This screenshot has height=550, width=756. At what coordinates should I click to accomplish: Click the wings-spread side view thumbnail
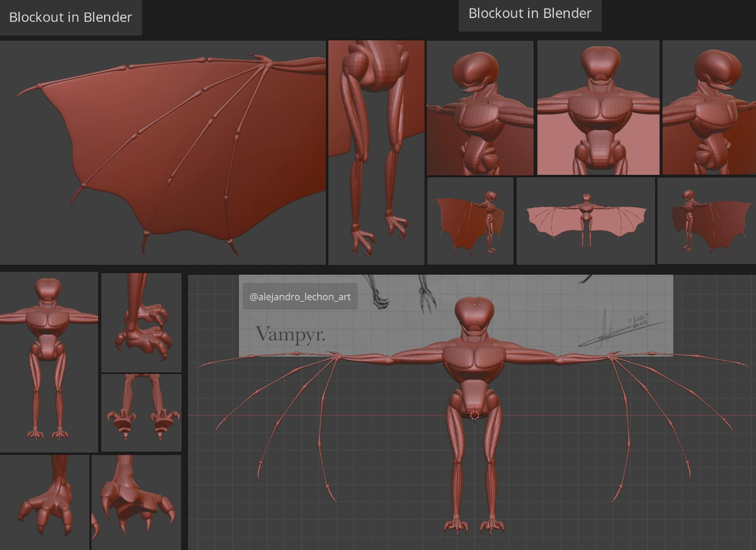click(x=470, y=220)
